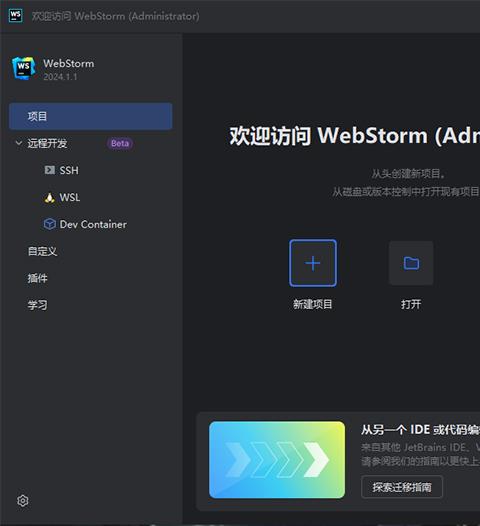Collapse the 远程开发 section chevron
480x526 pixels.
tap(19, 143)
